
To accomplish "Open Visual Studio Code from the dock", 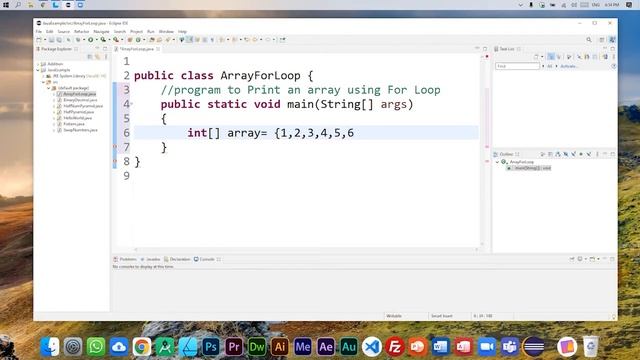I will [x=372, y=347].
